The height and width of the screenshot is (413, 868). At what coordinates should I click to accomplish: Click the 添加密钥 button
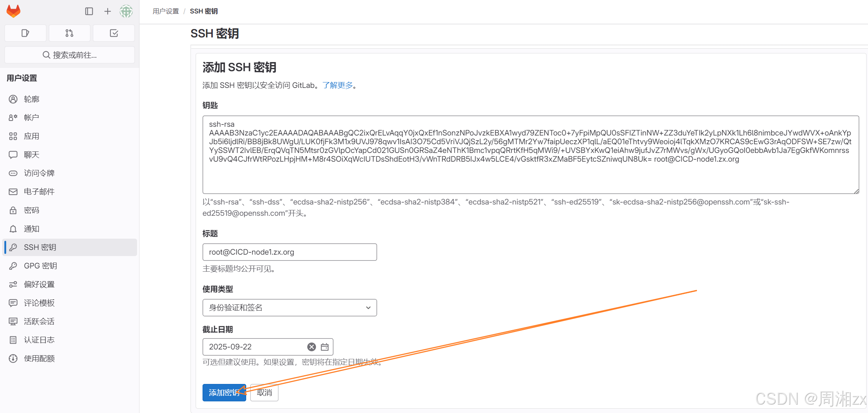point(224,393)
